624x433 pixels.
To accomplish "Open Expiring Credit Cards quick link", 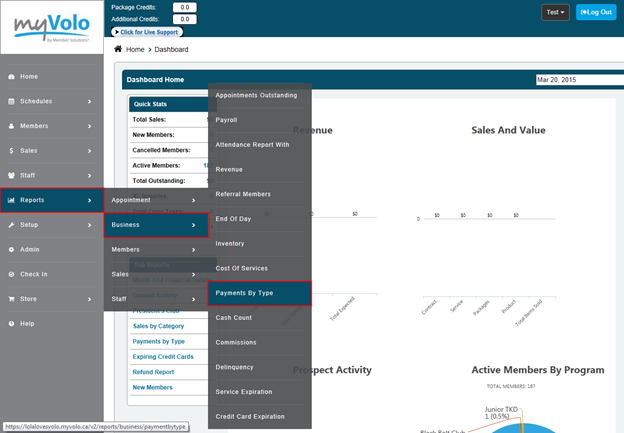I will tap(163, 356).
